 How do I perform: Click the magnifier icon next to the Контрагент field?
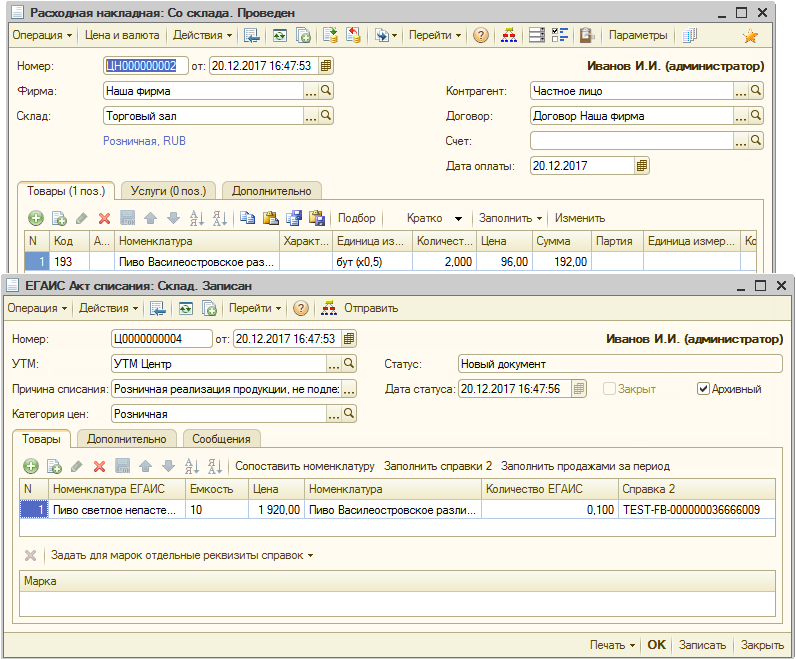[x=756, y=91]
